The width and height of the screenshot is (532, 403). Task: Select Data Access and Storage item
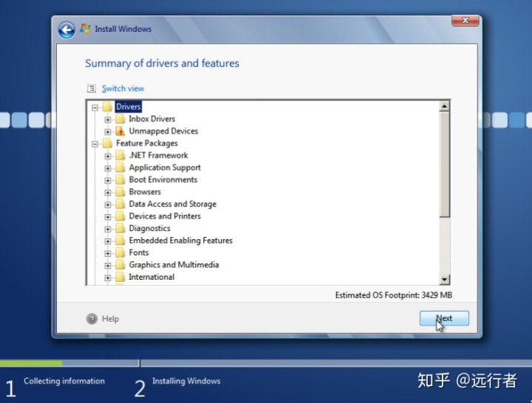tap(172, 204)
